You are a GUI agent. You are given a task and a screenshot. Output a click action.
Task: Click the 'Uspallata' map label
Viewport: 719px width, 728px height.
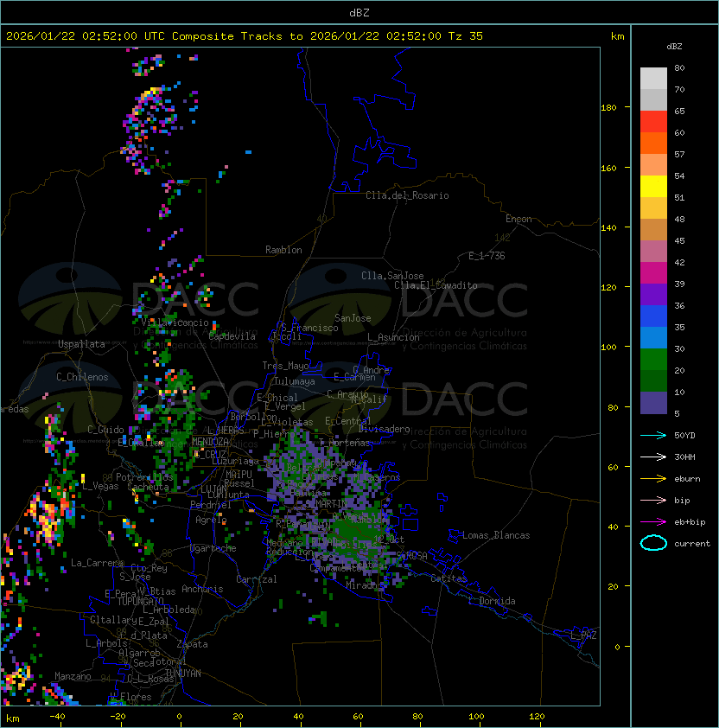point(81,344)
